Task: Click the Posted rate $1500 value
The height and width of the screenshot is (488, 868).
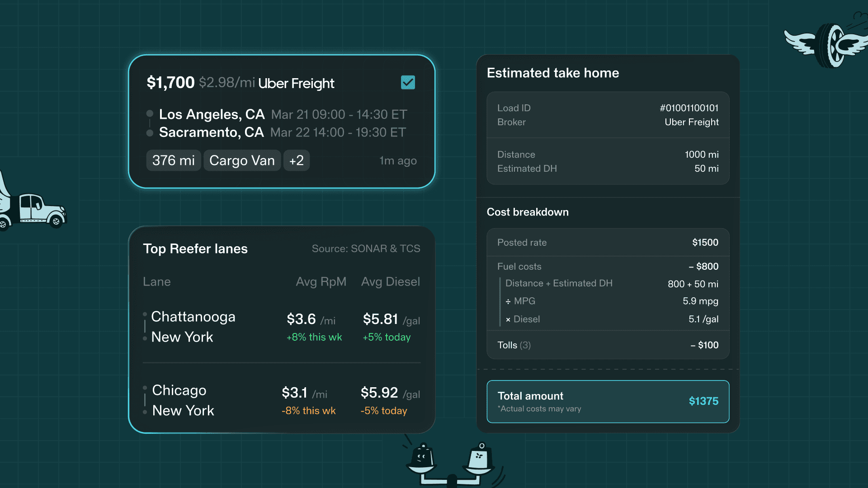Action: coord(705,243)
